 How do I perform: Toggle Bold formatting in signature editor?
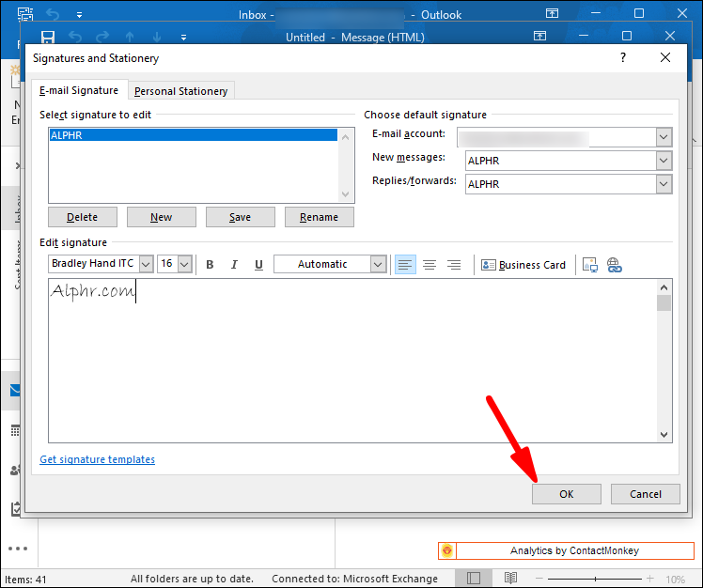pos(210,265)
